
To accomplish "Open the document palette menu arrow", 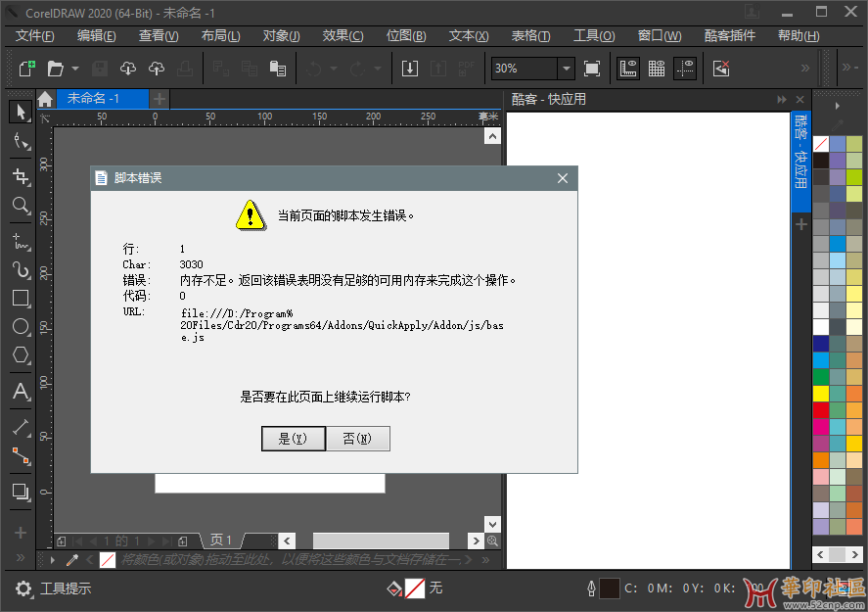I will pos(53,560).
